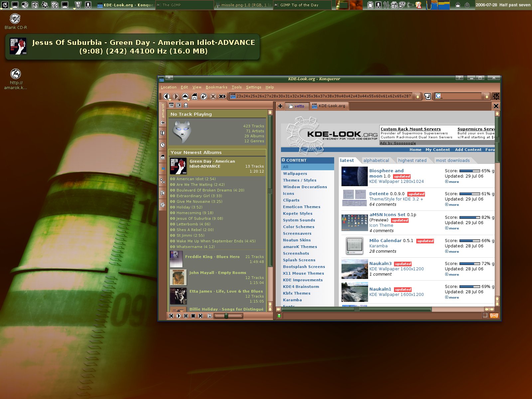Open the new tab plus button

280,106
